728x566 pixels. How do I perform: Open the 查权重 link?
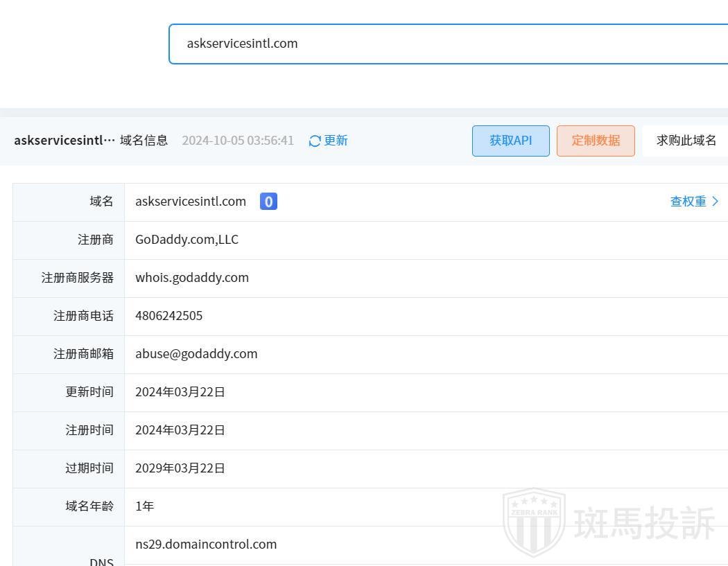[x=688, y=202]
